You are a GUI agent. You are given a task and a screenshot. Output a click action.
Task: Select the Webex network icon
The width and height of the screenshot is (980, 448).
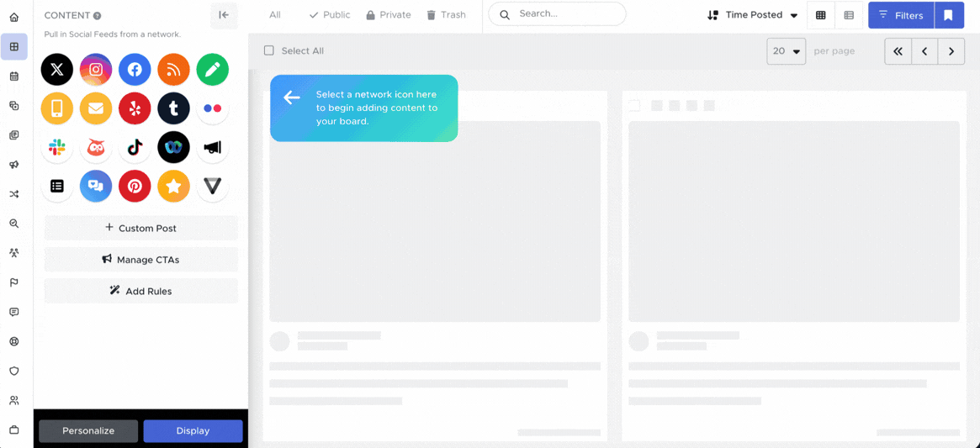(x=174, y=147)
